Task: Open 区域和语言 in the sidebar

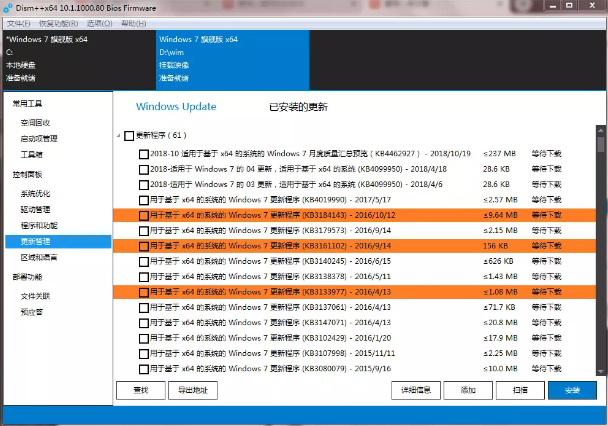Action: (x=39, y=257)
